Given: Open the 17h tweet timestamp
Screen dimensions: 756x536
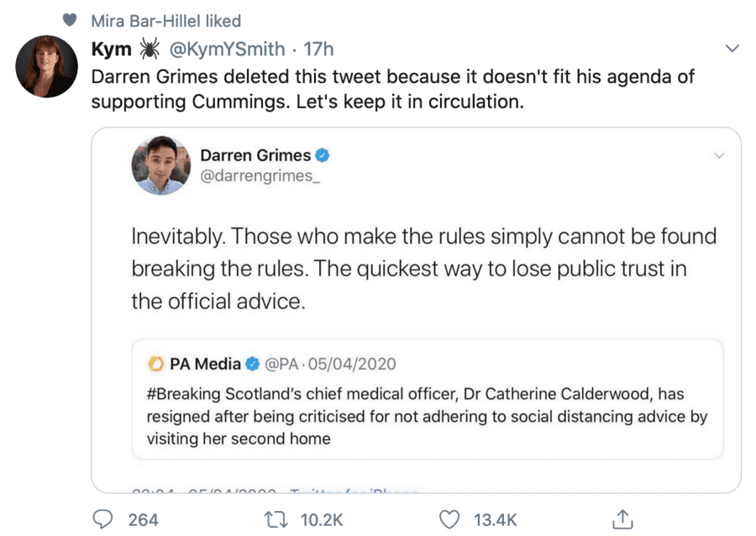Looking at the screenshot, I should [318, 50].
